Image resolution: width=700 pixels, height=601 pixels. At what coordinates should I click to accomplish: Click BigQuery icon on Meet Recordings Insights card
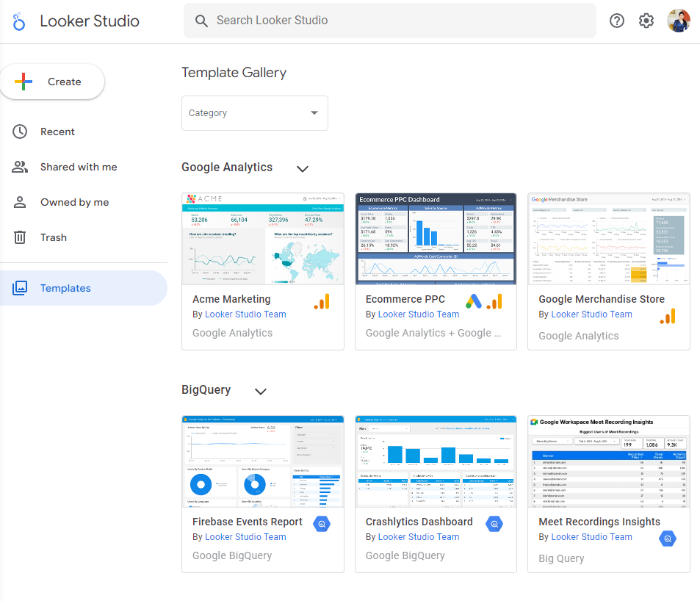point(668,539)
